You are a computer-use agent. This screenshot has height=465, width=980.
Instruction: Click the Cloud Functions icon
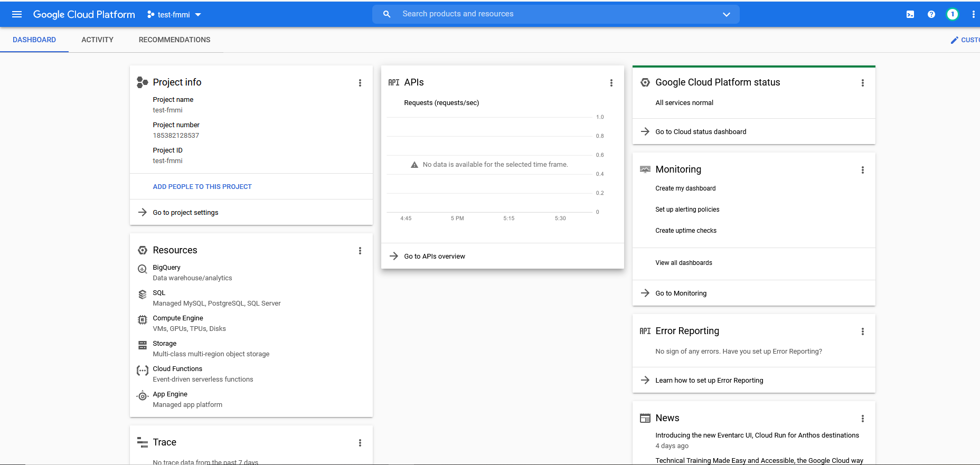click(143, 371)
